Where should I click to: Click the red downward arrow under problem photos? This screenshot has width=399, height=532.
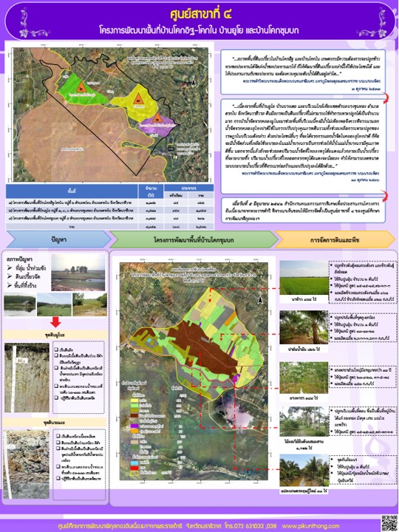[55, 322]
